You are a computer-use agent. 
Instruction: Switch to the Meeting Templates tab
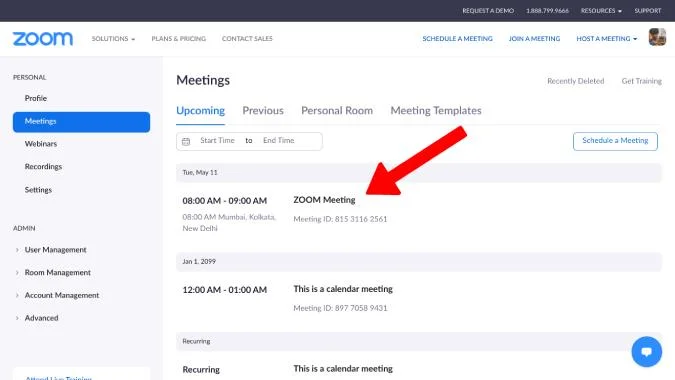[x=436, y=111]
